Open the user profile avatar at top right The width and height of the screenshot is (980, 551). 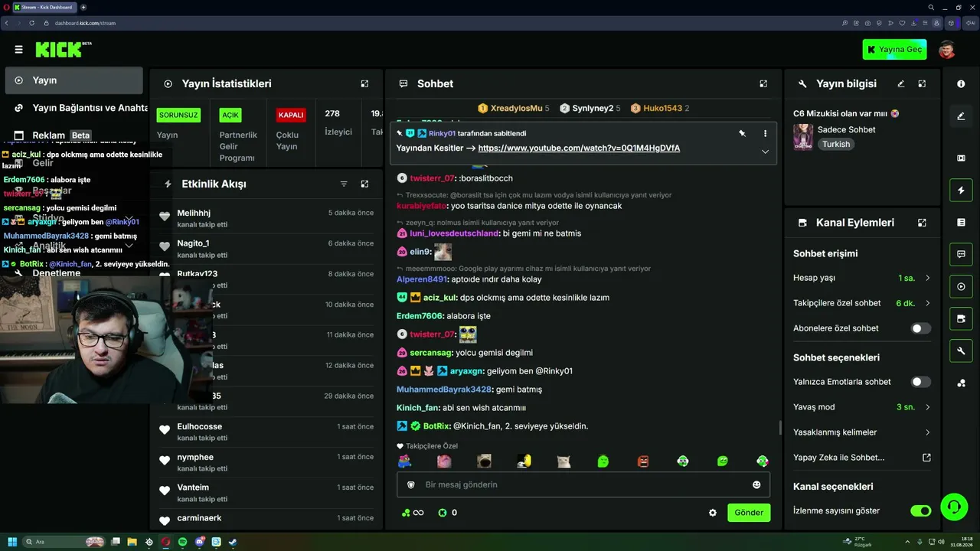[947, 50]
